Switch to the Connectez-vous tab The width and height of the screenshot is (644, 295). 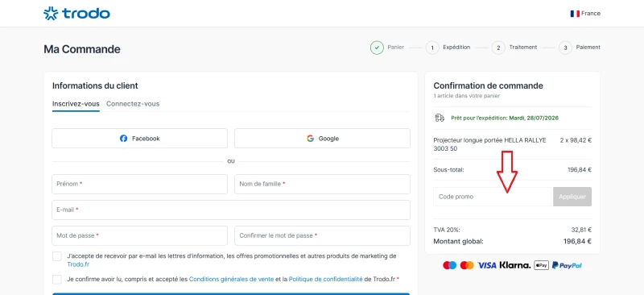(x=133, y=104)
